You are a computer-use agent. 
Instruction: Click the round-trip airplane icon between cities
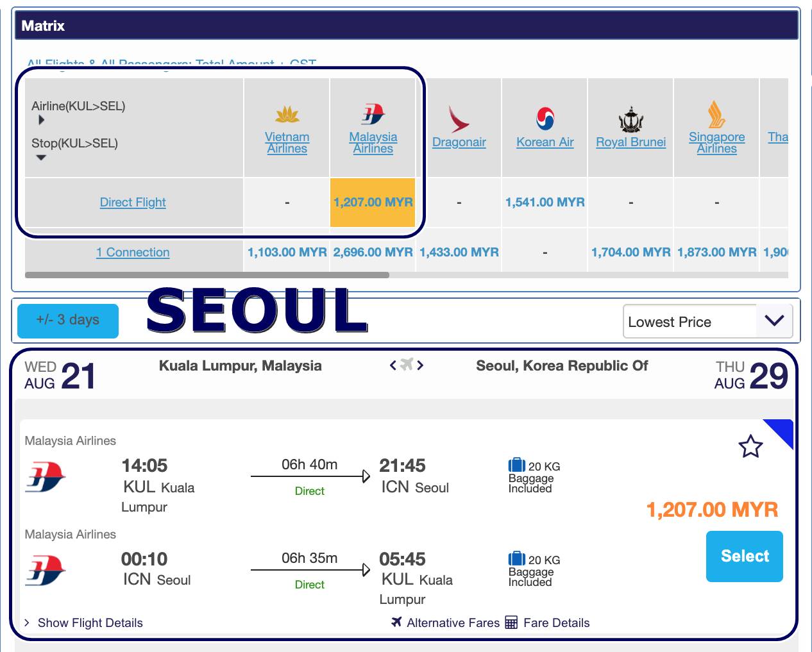(407, 365)
